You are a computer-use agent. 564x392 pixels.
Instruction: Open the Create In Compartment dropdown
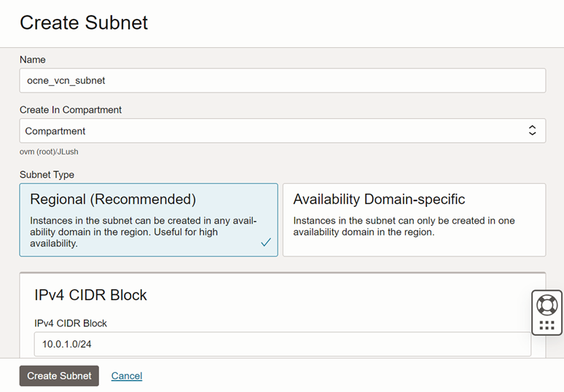[283, 131]
